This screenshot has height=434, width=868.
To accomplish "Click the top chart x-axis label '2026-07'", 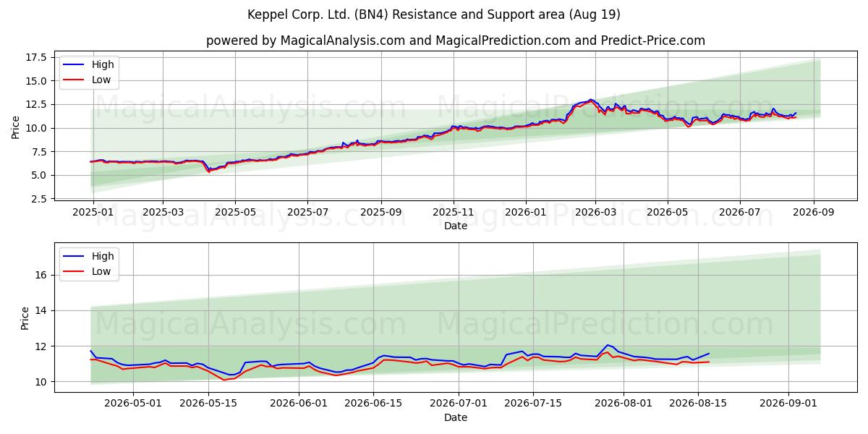I will 740,213.
